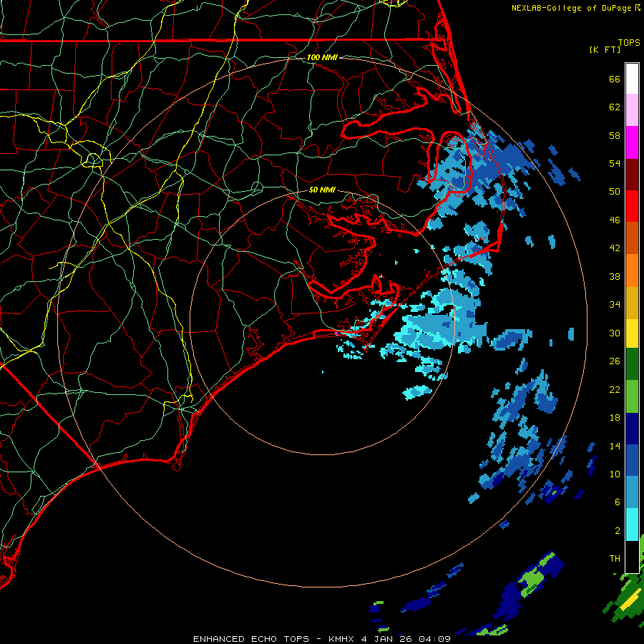Click the legend label 50
Image resolution: width=644 pixels, height=644 pixels.
point(615,192)
